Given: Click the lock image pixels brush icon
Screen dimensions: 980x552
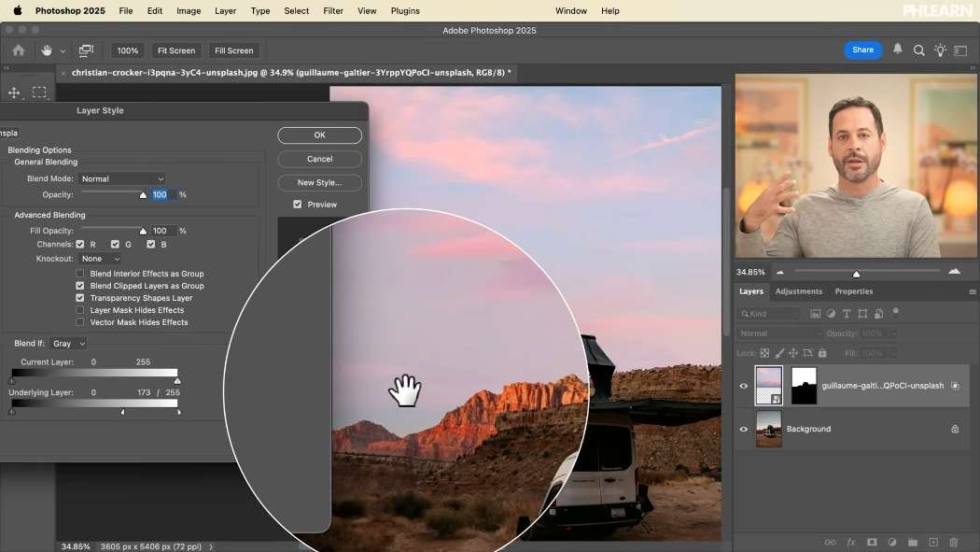Looking at the screenshot, I should tap(779, 353).
